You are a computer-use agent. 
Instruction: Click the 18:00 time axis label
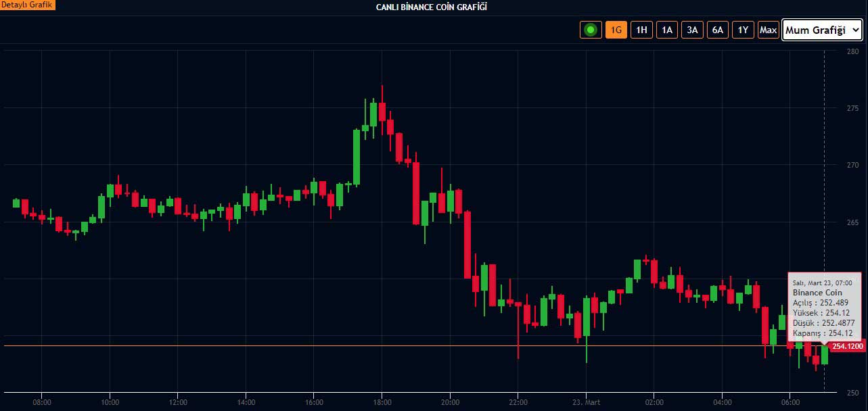382,402
